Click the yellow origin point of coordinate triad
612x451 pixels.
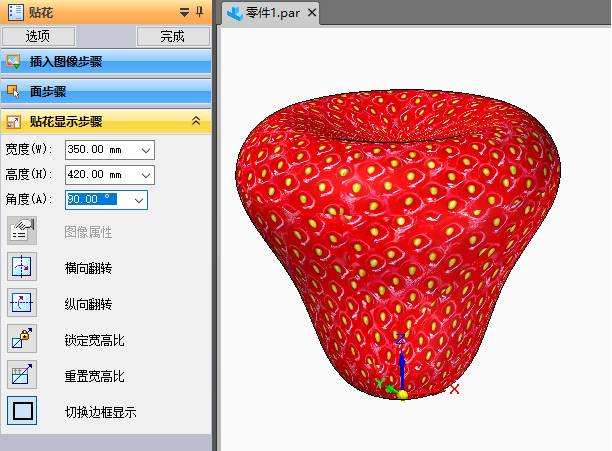(x=403, y=395)
